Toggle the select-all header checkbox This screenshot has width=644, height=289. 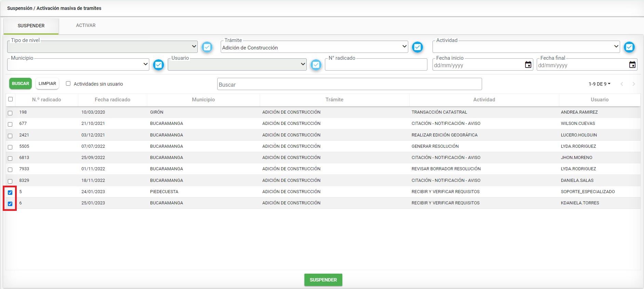click(x=10, y=99)
